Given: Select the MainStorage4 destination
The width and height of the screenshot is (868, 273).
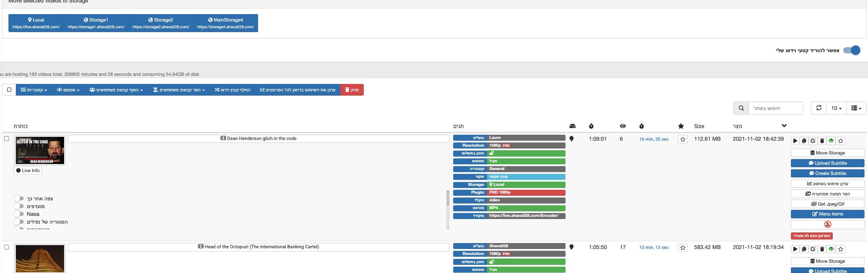Looking at the screenshot, I should (226, 23).
